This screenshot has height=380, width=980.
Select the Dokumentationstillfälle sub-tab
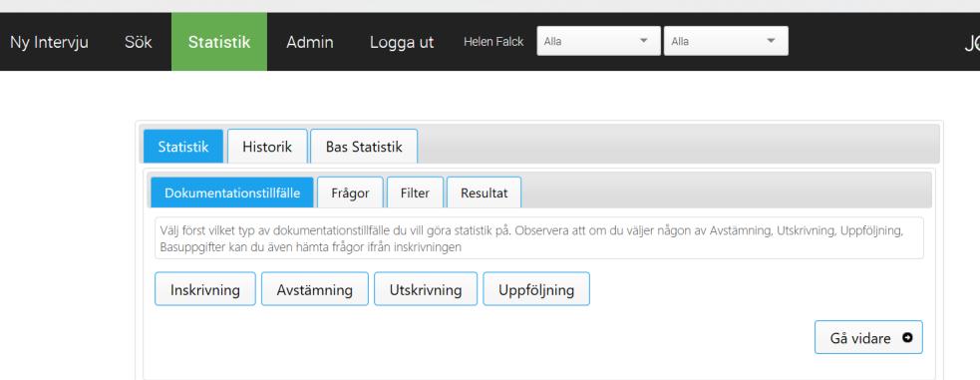[x=232, y=192]
